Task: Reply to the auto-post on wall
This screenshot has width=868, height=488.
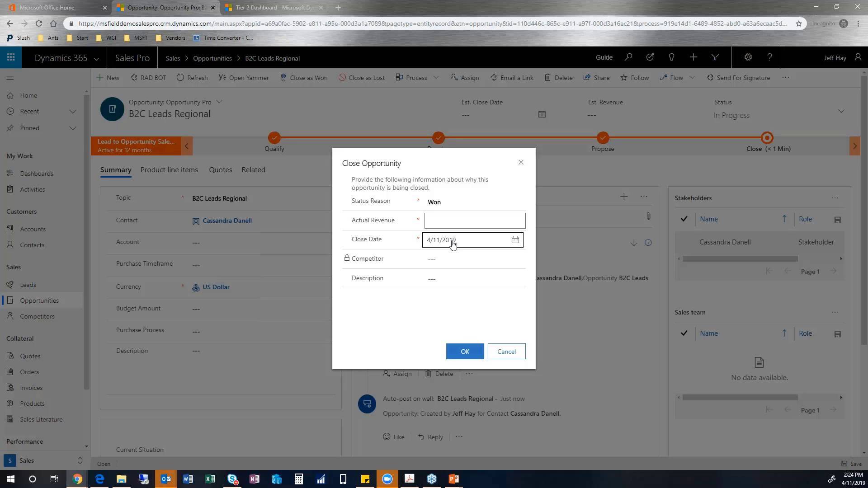Action: (x=430, y=436)
